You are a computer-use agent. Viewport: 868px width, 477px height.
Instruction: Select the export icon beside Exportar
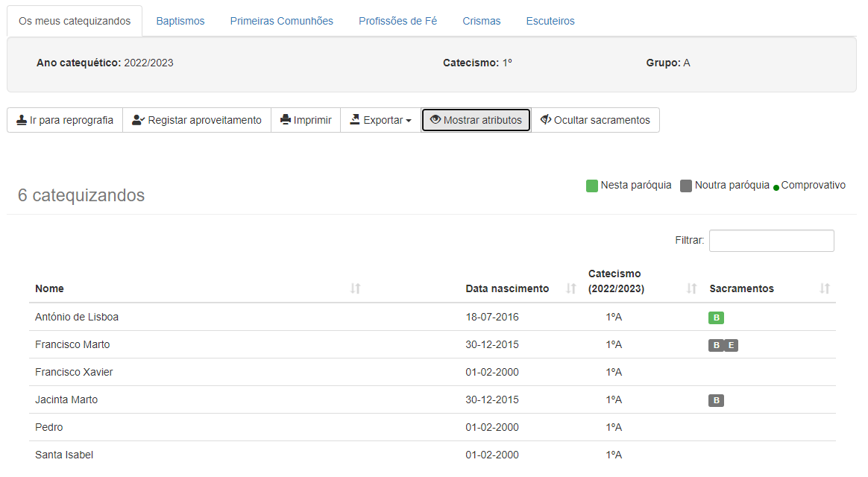pyautogui.click(x=354, y=119)
